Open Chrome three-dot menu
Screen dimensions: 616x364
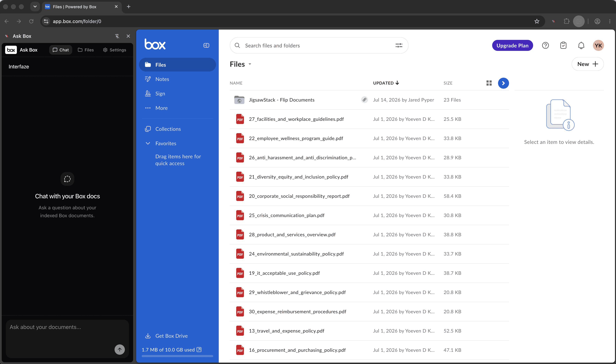coord(610,21)
